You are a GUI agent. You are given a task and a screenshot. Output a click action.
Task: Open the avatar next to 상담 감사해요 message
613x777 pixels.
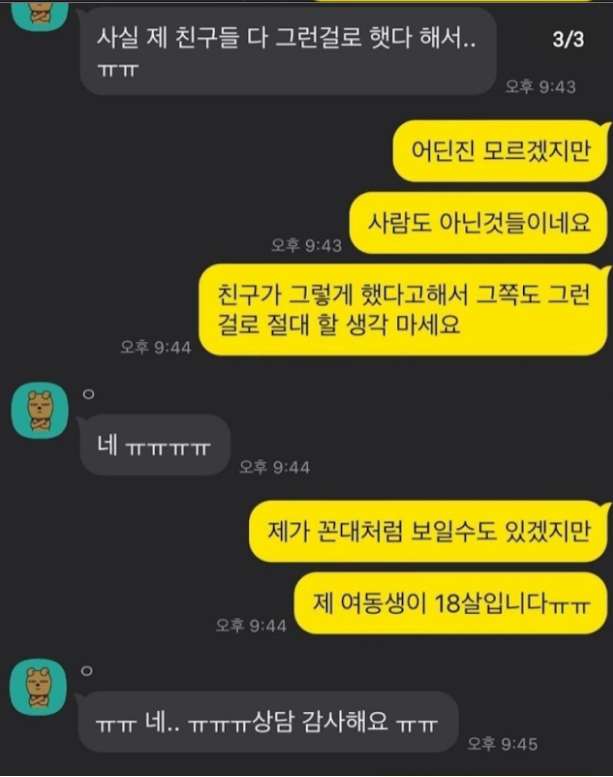38,687
